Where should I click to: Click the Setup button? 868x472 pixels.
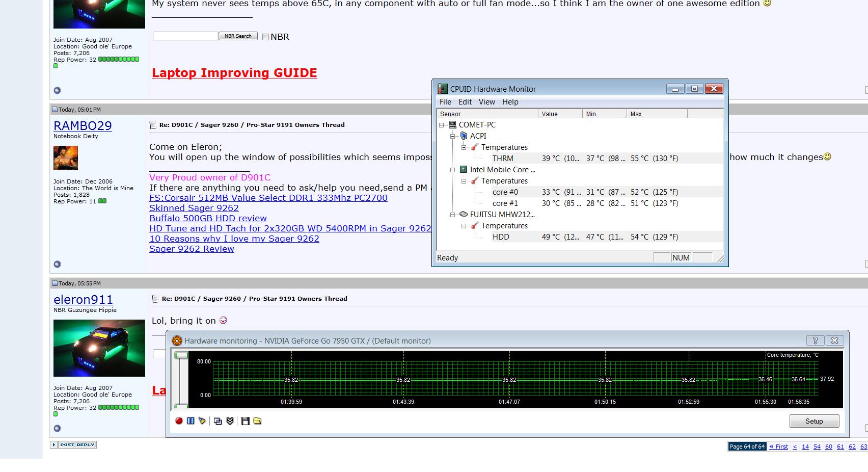tap(814, 421)
